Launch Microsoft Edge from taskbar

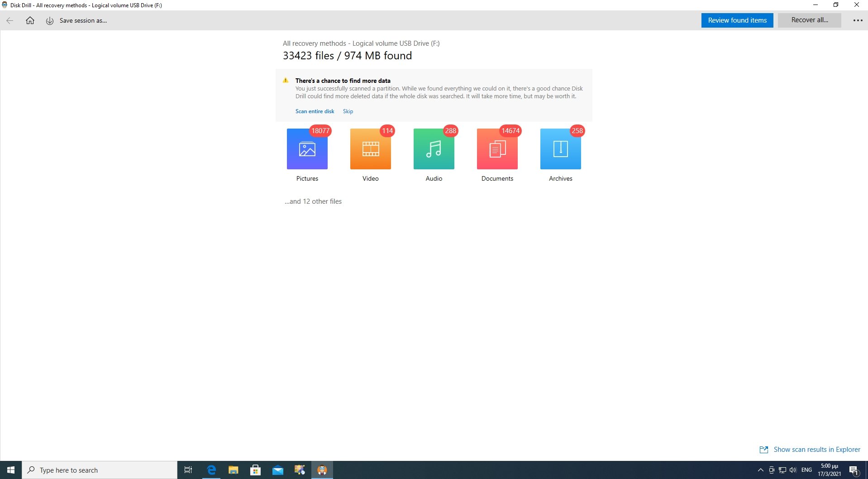211,470
